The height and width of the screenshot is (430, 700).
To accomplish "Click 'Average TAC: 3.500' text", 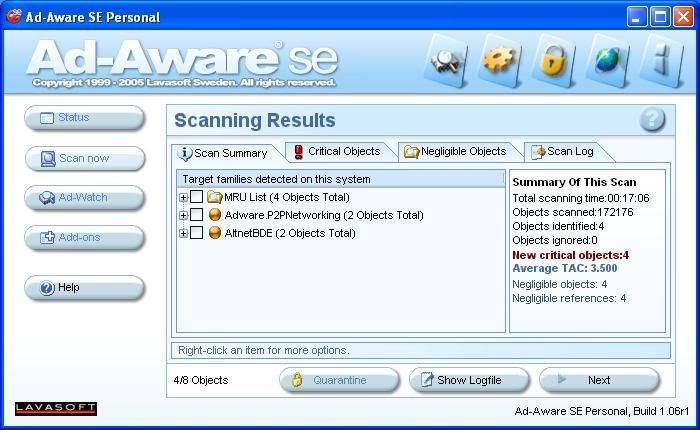I will [565, 268].
